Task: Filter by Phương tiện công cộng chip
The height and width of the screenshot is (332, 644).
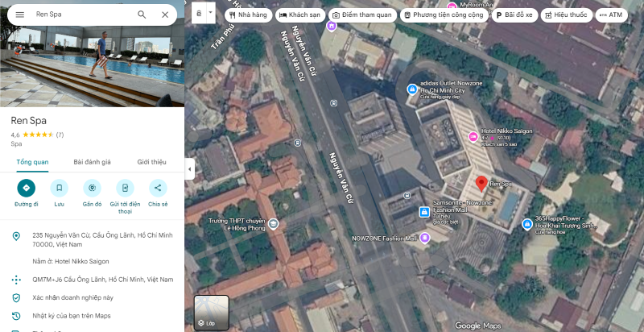Action: point(444,15)
